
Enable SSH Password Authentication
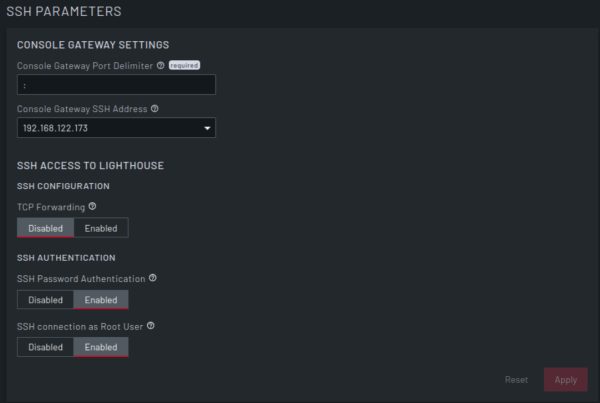(100, 300)
